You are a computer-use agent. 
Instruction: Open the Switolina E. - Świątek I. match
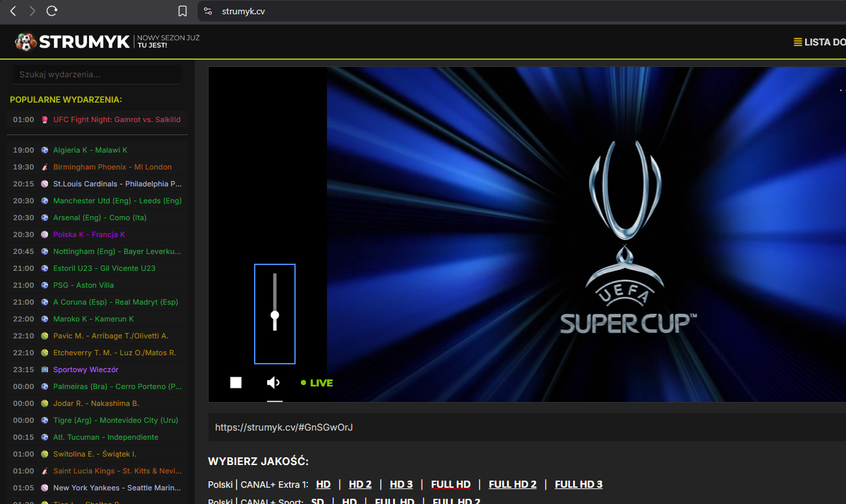tap(97, 454)
